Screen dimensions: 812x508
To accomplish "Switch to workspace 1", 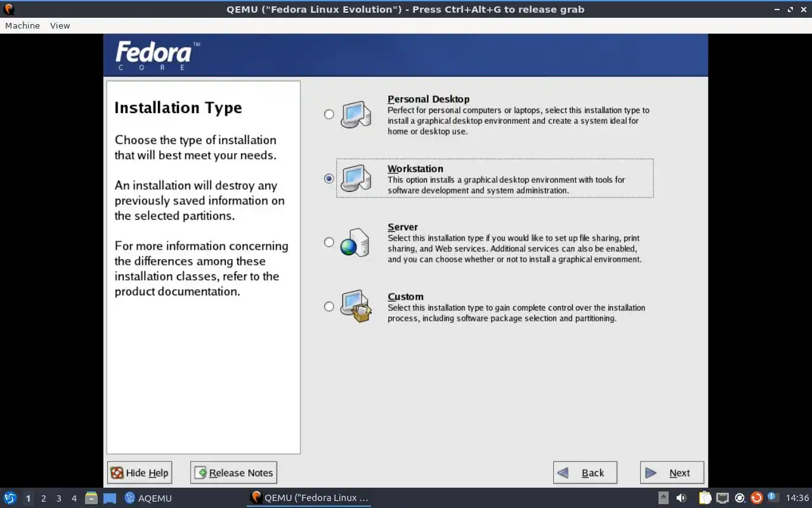I will (x=28, y=498).
